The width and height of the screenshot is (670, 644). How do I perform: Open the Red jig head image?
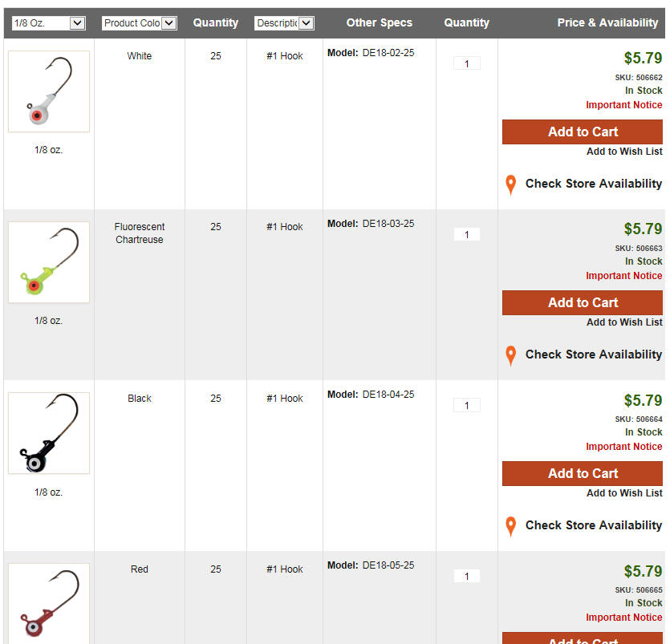coord(49,603)
